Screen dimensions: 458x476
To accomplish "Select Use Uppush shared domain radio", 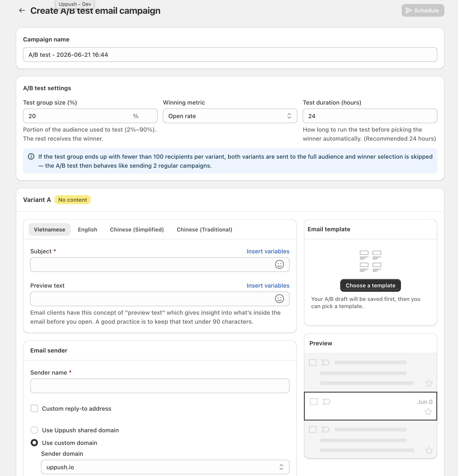I will pyautogui.click(x=34, y=430).
